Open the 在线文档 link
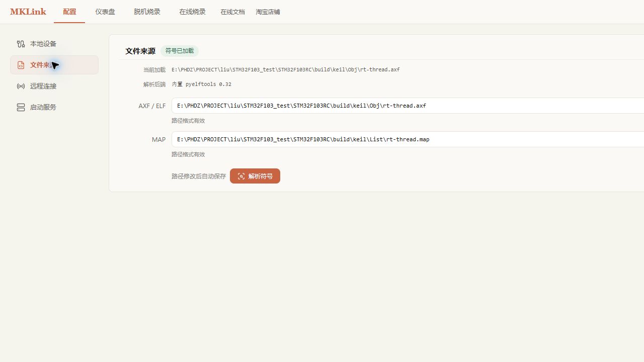The width and height of the screenshot is (644, 362). 232,12
